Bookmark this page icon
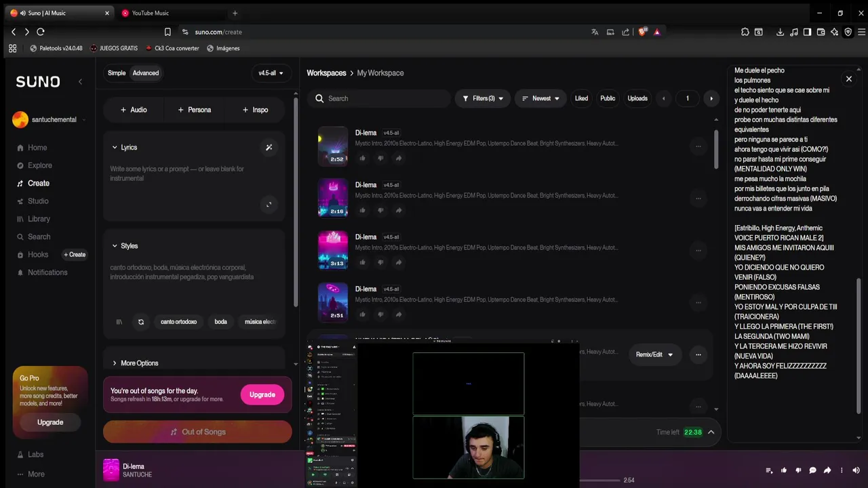This screenshot has height=488, width=868. pos(167,32)
